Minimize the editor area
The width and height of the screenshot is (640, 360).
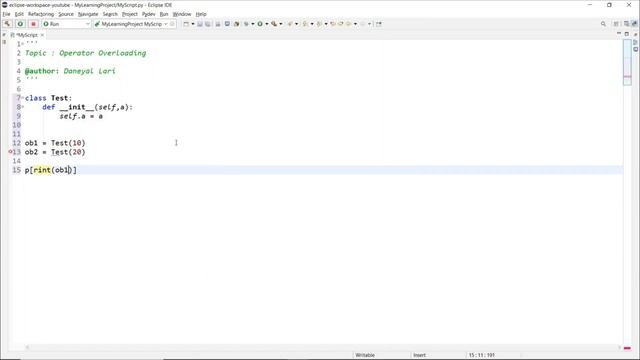619,34
